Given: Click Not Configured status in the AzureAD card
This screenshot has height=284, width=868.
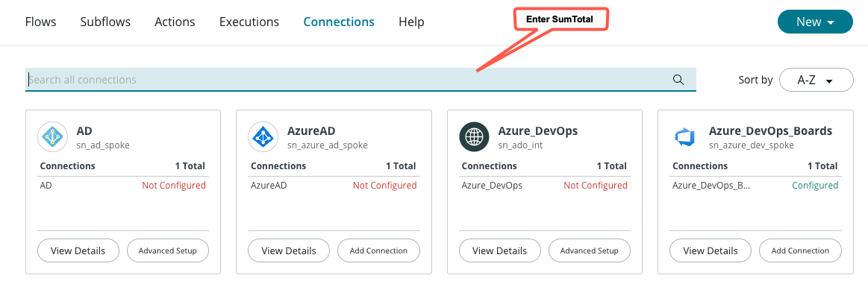Looking at the screenshot, I should pos(384,185).
